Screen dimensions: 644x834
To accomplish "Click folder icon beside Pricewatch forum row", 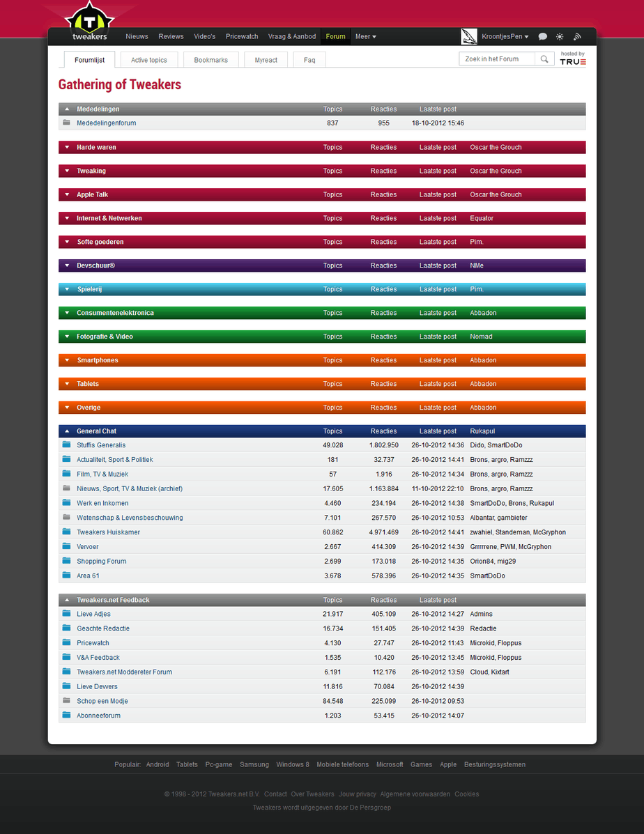I will [66, 642].
